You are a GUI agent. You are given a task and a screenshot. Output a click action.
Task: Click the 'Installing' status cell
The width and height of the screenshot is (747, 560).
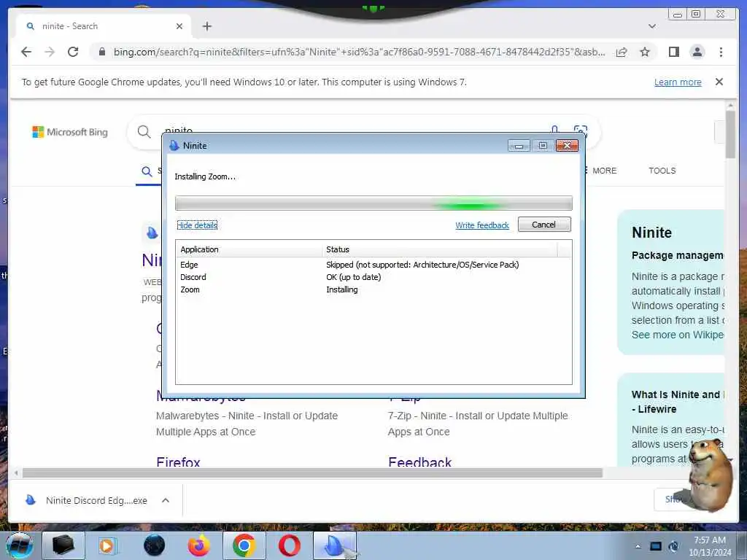pos(341,289)
